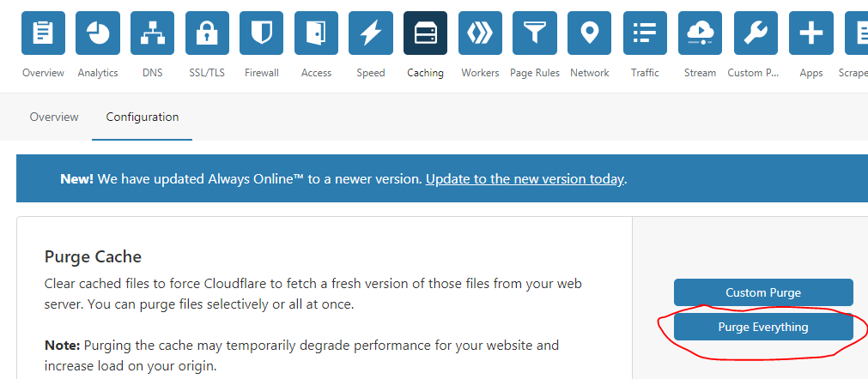Select the Configuration sub-tab
The height and width of the screenshot is (379, 868).
[143, 117]
